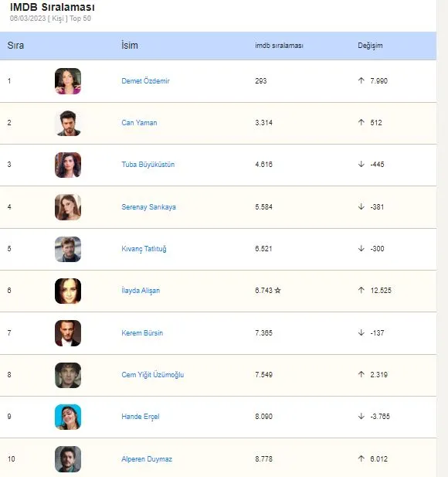This screenshot has width=448, height=477.
Task: Click Tuba Büyüküstün's name link
Action: tap(148, 164)
